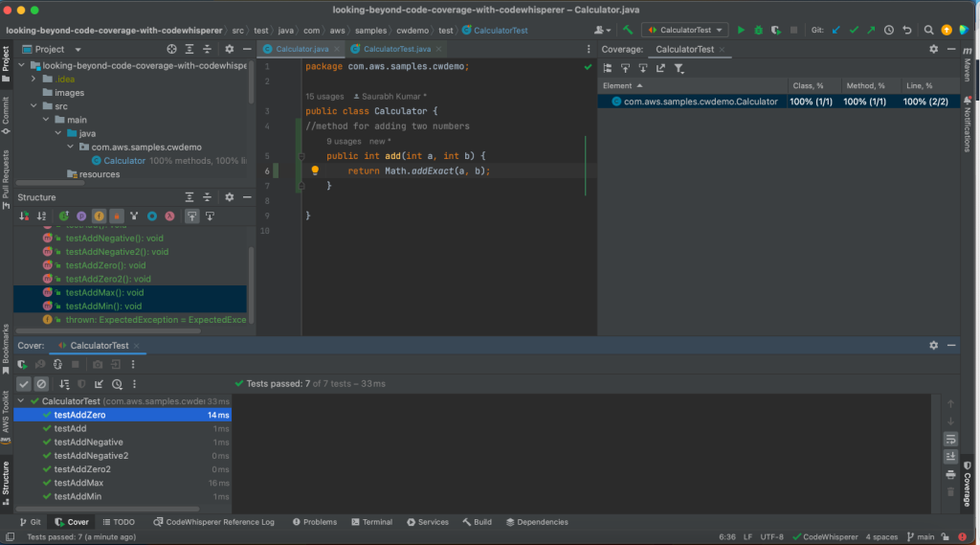Open the Maven side tool window
This screenshot has width=980, height=545.
tap(968, 64)
